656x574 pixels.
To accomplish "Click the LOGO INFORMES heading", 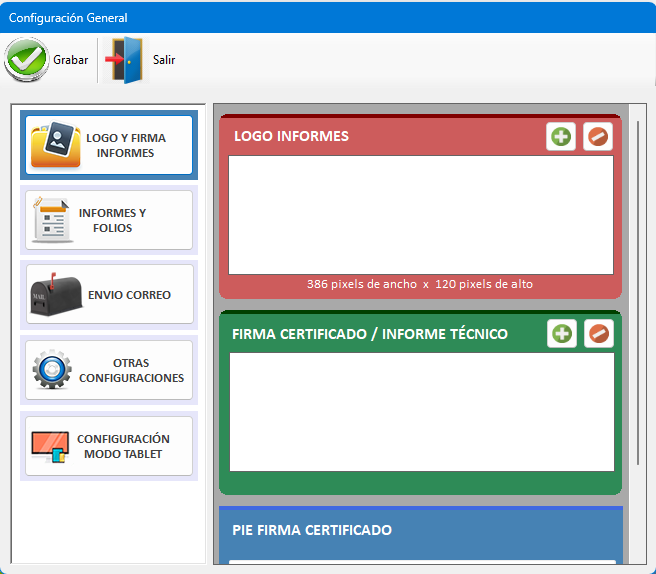I will 291,136.
